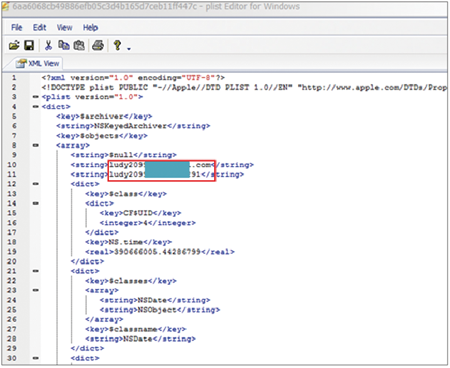Click the string ending in .com on line 10
The image size is (450, 368).
162,165
